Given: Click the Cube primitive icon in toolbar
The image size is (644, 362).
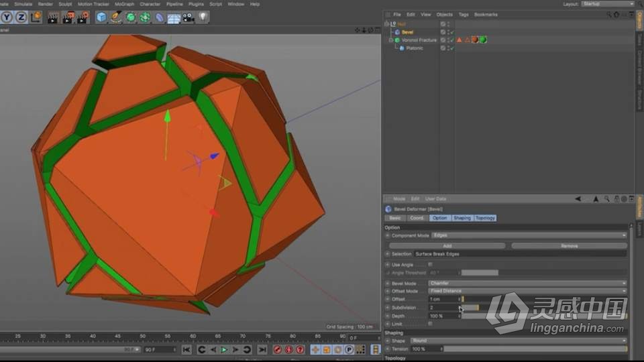Looking at the screenshot, I should 101,17.
